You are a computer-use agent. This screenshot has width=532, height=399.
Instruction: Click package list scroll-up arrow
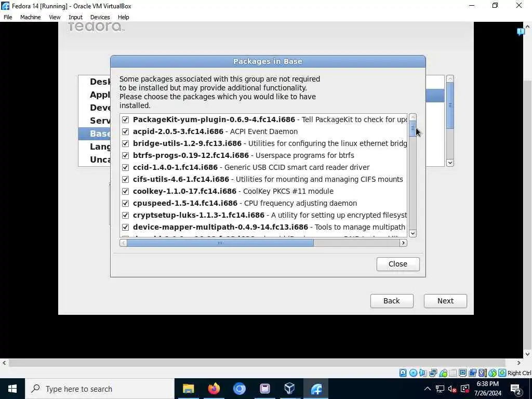tap(413, 117)
